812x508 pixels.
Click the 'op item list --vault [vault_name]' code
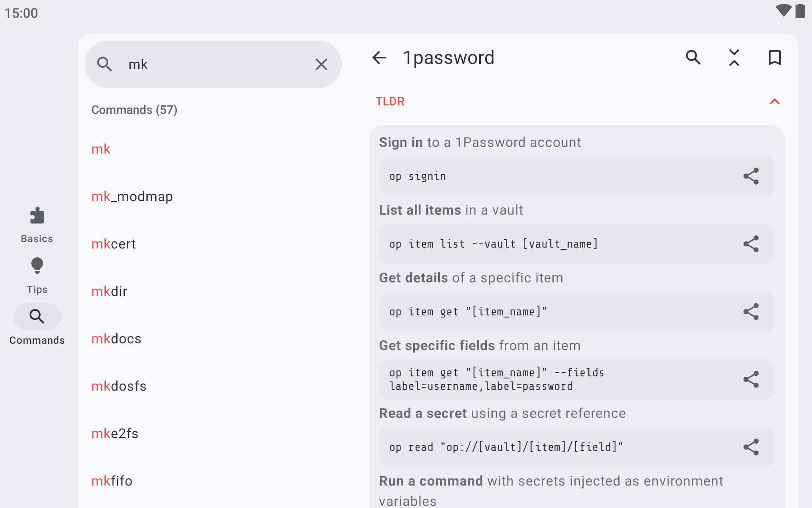[x=494, y=244]
